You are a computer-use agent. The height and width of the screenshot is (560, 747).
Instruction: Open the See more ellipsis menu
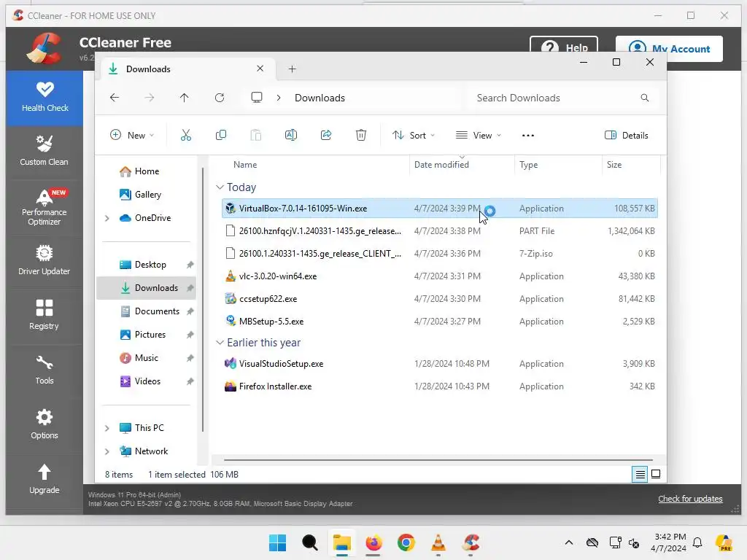528,135
